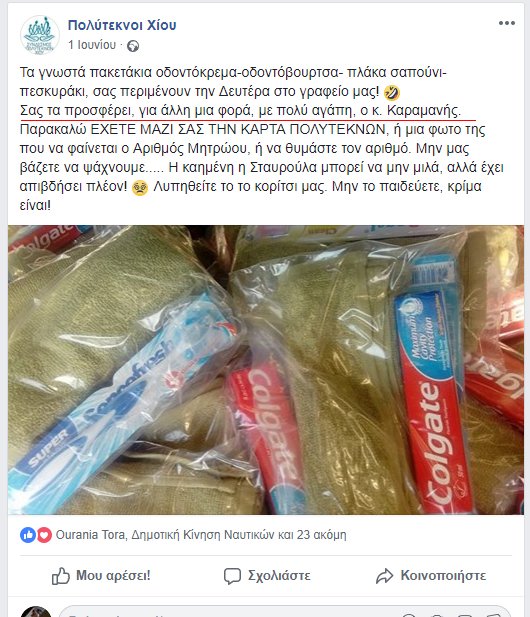Click the Σχολιάστε comment button
The image size is (530, 617).
tap(267, 576)
